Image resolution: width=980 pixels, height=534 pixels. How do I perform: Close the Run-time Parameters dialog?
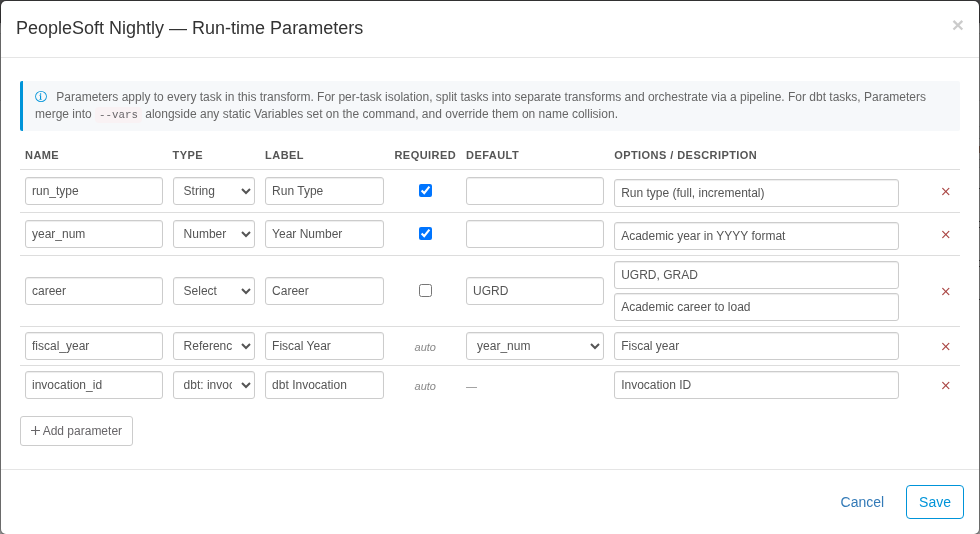pos(958,25)
